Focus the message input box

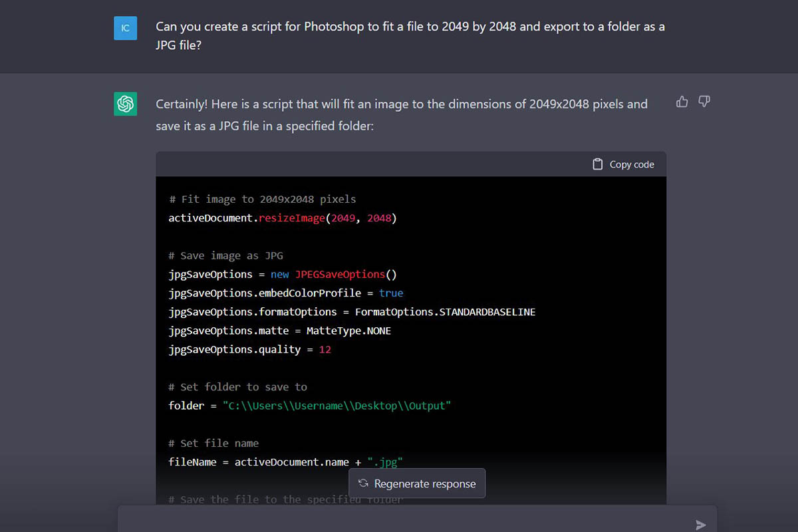[399, 522]
